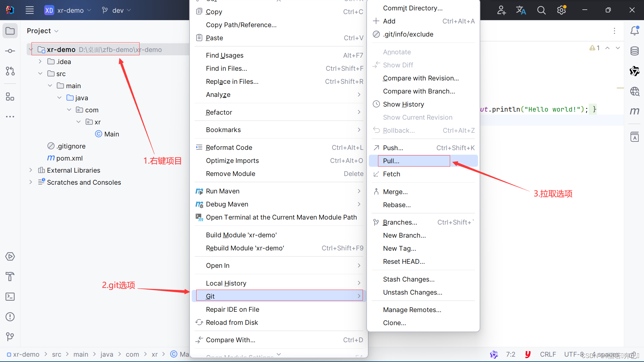Click the Youdao icon in status bar
The image size is (644, 362).
coord(528,354)
